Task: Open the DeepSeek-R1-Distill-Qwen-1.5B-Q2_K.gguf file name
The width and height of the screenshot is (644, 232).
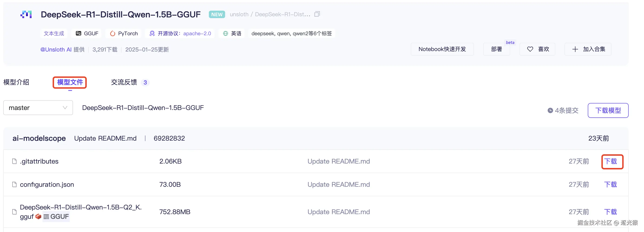Action: 81,212
